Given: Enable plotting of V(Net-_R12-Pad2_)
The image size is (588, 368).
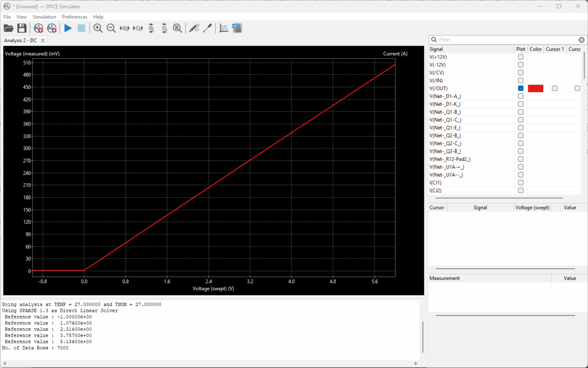Looking at the screenshot, I should tap(520, 159).
